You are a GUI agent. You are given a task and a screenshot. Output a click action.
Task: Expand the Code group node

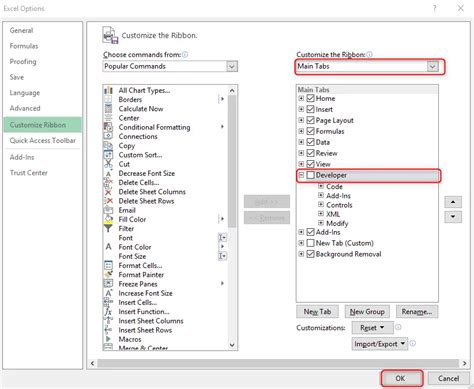coord(321,186)
